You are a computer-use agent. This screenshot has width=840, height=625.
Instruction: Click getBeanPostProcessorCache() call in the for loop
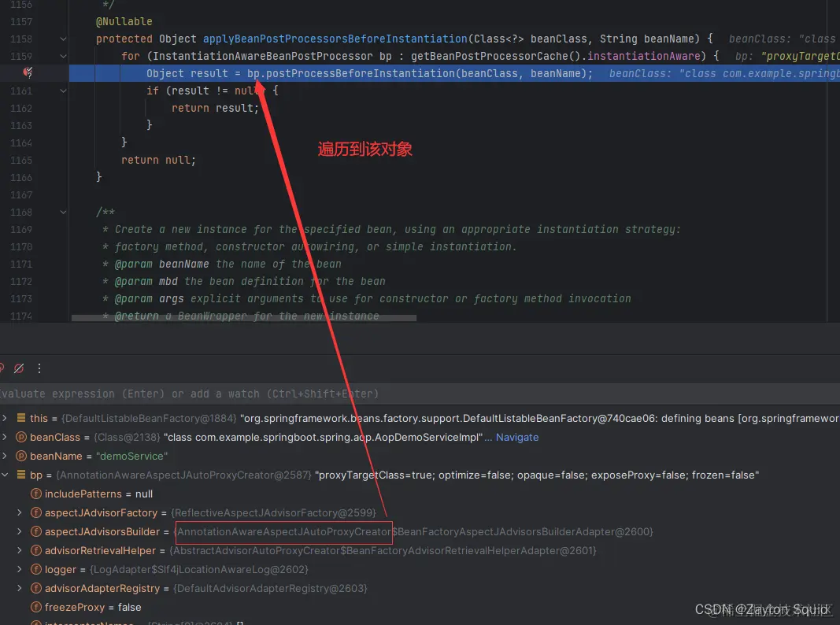[x=495, y=56]
